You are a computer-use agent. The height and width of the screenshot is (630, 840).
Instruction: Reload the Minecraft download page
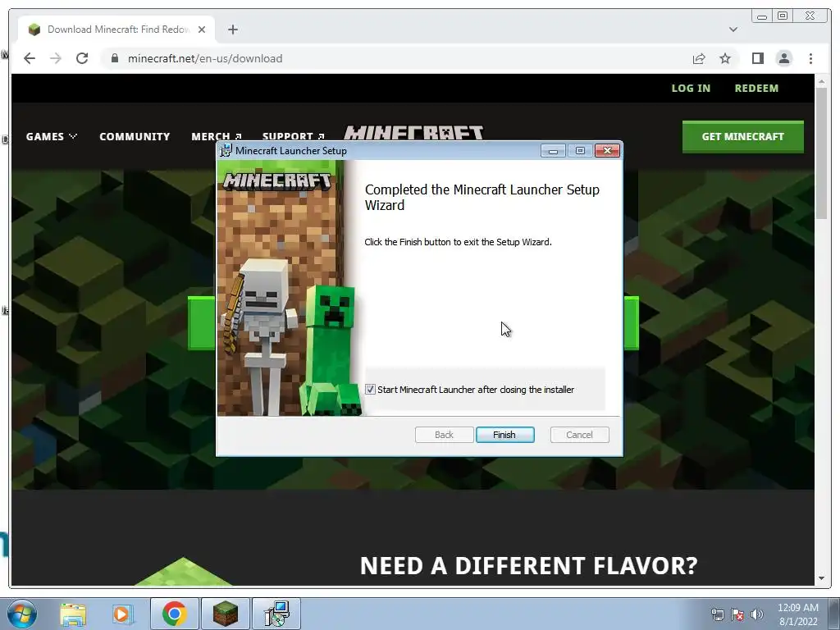[x=82, y=58]
